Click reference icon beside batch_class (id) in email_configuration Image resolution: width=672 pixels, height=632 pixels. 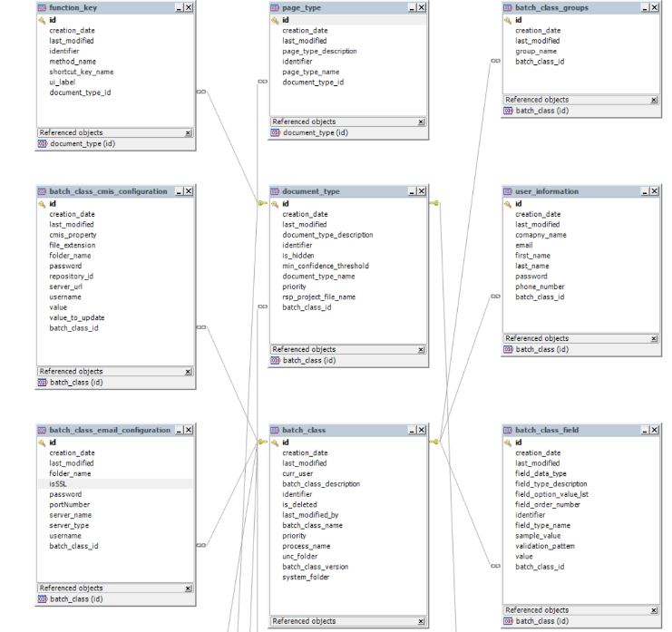tap(43, 599)
